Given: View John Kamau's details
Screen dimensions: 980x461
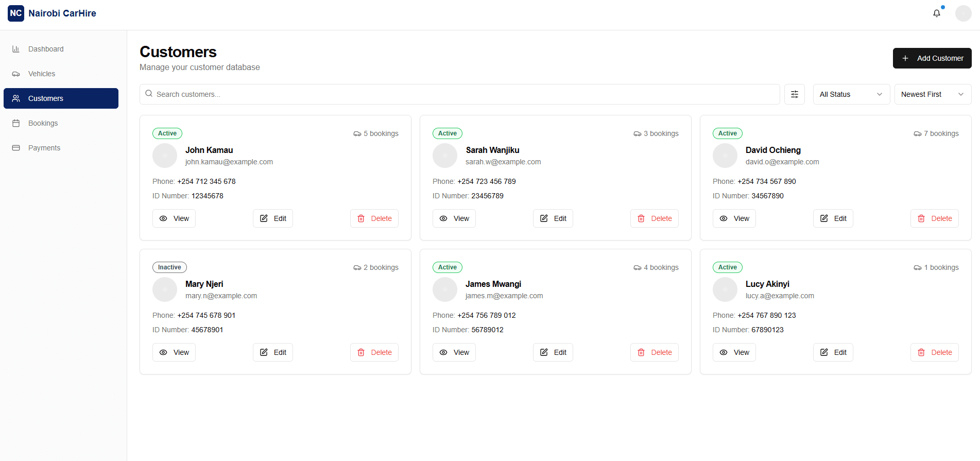Looking at the screenshot, I should [x=174, y=218].
